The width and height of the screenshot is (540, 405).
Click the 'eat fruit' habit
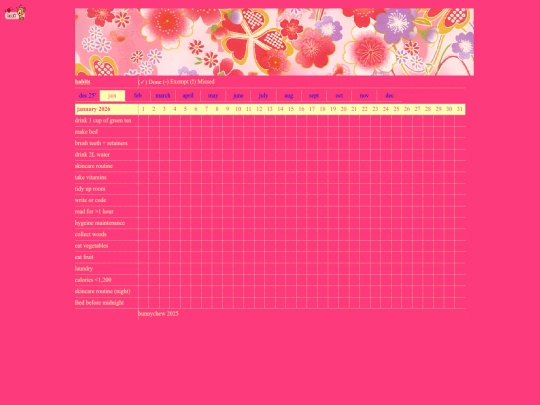(84, 257)
